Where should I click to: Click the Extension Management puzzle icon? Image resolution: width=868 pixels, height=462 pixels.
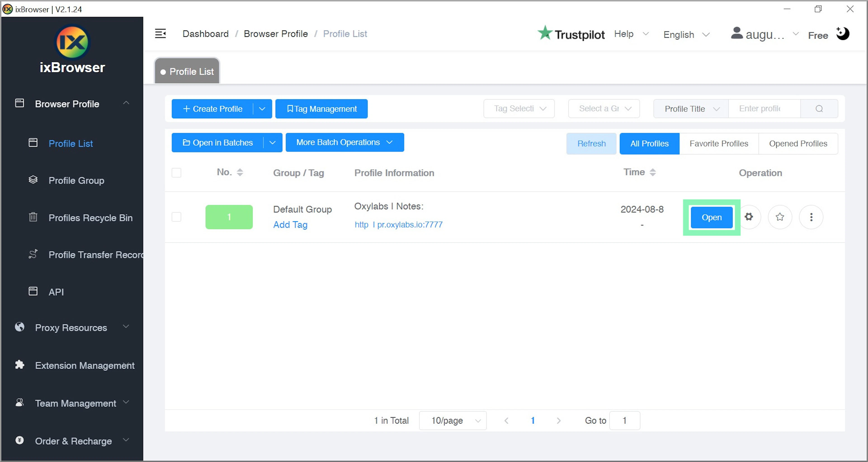click(19, 364)
